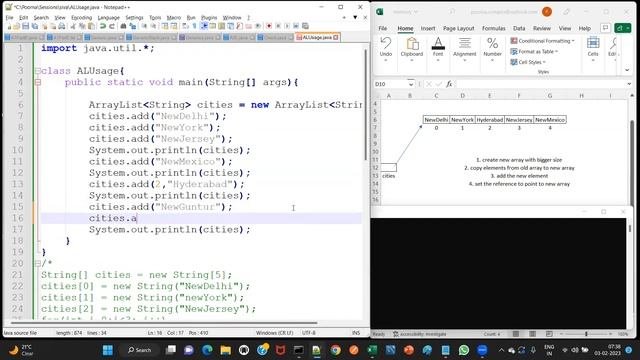Open Notepad++ Encoding menu

(81, 18)
